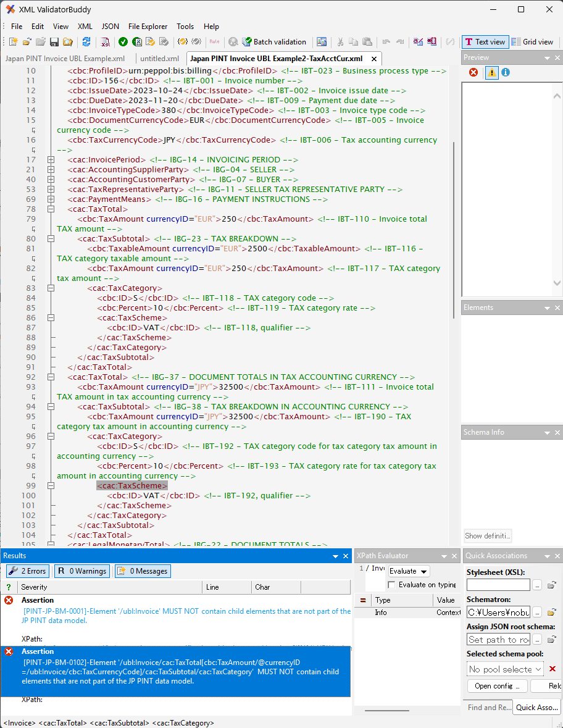Image resolution: width=563 pixels, height=728 pixels.
Task: Click the red error filter in Preview panel
Action: [x=473, y=72]
